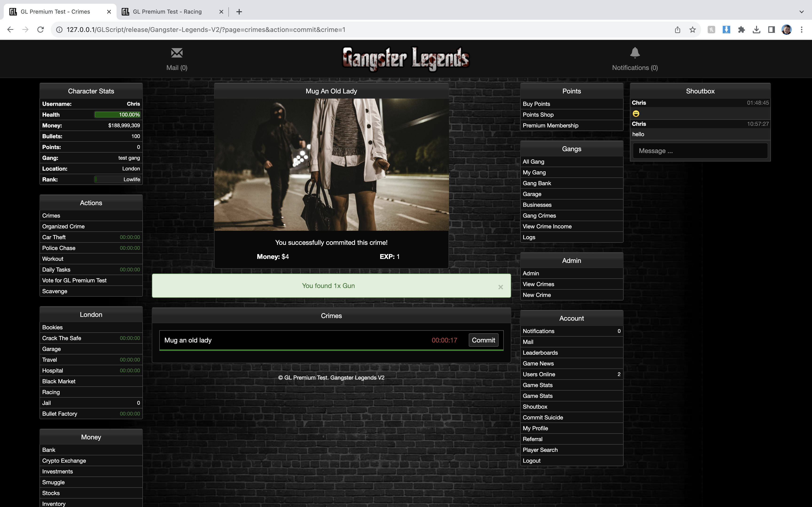
Task: Open the Mail envelope icon
Action: (177, 53)
